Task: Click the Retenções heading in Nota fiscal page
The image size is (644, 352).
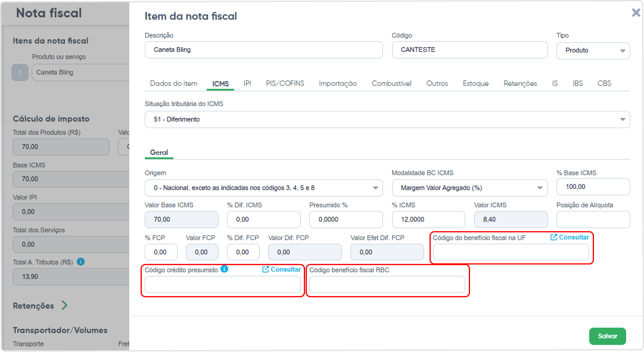Action: (33, 306)
